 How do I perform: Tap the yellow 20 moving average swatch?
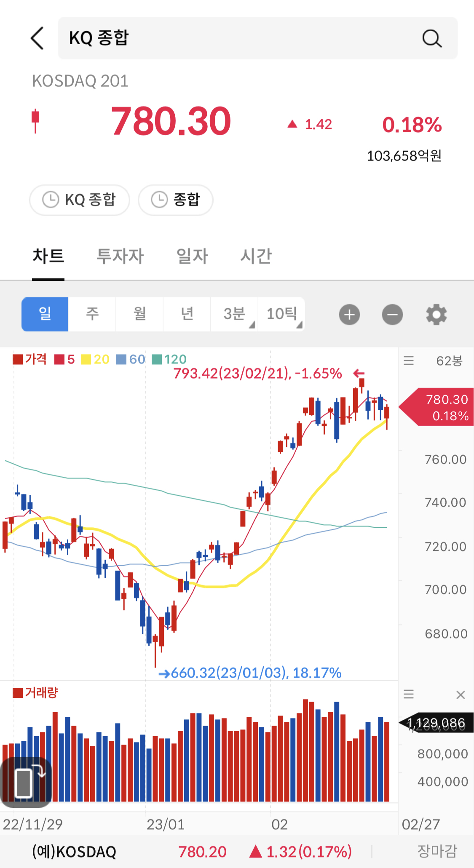click(86, 360)
